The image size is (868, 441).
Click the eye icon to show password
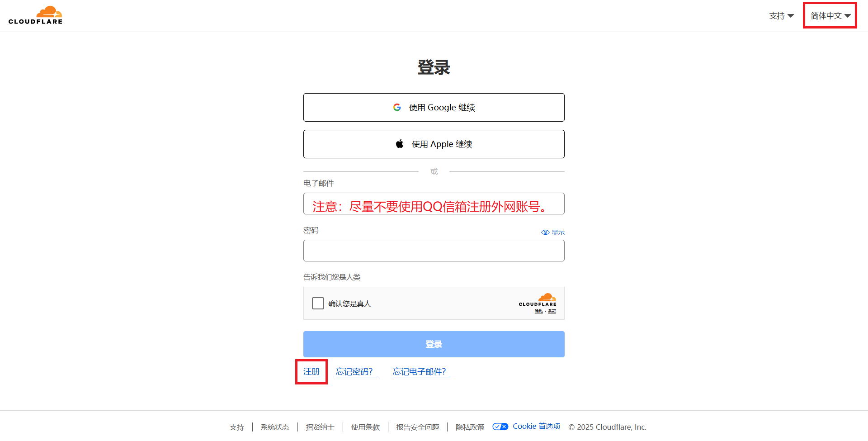[x=545, y=232]
